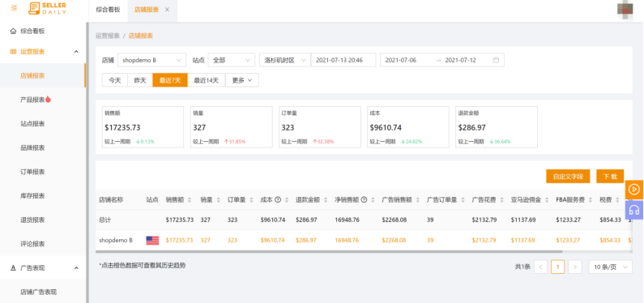Viewport: 644px width, 303px height.
Task: Open the 店铺 shopdemo B dropdown
Action: pos(151,60)
